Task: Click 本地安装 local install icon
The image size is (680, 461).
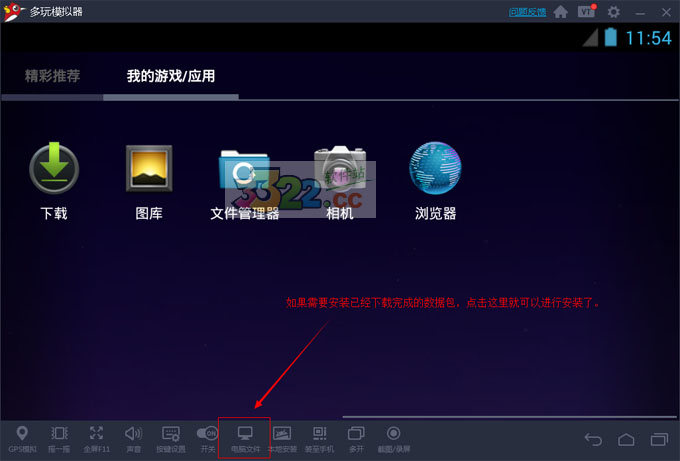Action: pyautogui.click(x=282, y=439)
